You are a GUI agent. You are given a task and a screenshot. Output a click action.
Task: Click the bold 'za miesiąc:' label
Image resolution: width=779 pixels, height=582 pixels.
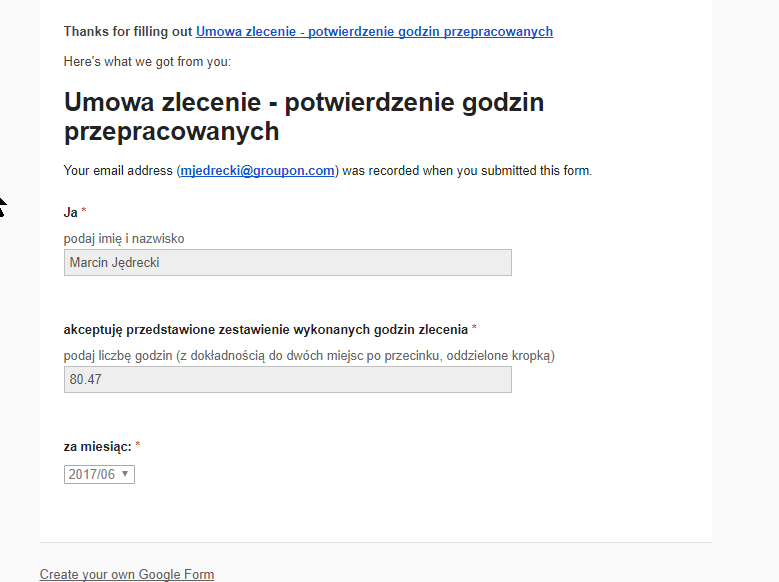coord(97,446)
